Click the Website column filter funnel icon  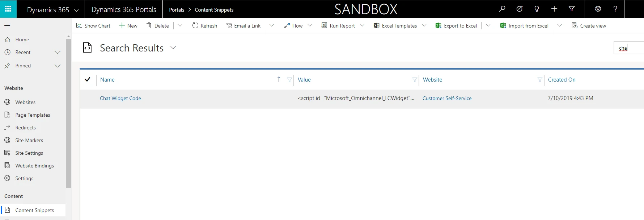pos(540,80)
